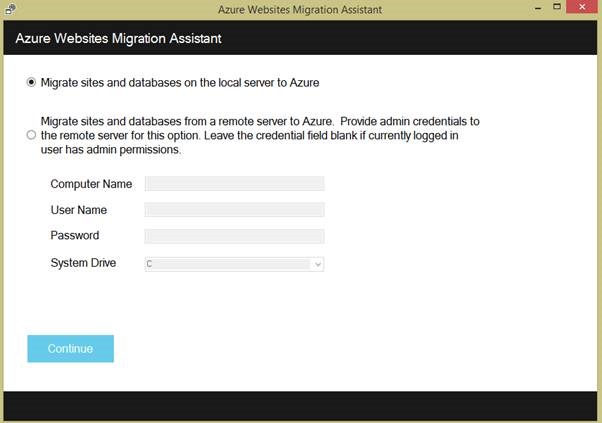The image size is (602, 423).
Task: Click the 'Azure Websites Migration Assistant' header text
Action: pos(119,38)
